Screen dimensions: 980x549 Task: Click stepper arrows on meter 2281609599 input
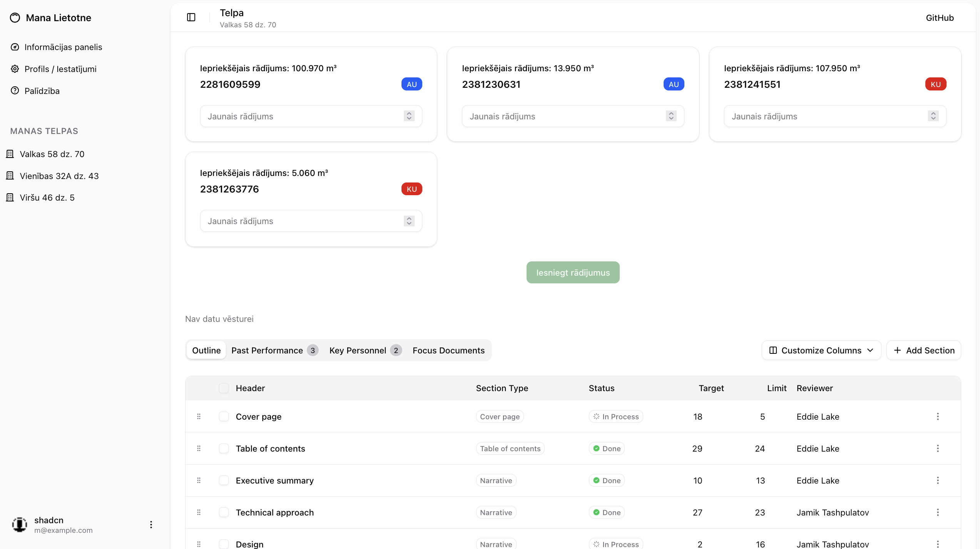[409, 116]
